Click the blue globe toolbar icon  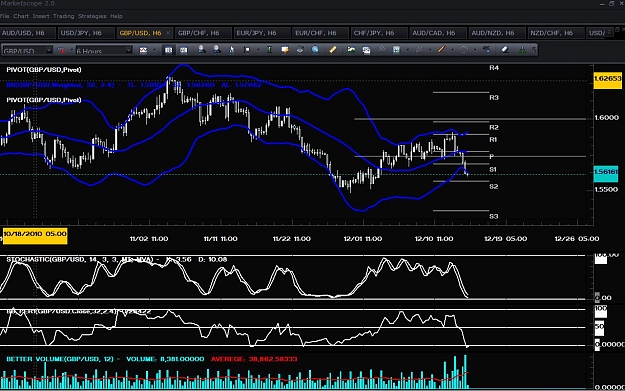(315, 50)
